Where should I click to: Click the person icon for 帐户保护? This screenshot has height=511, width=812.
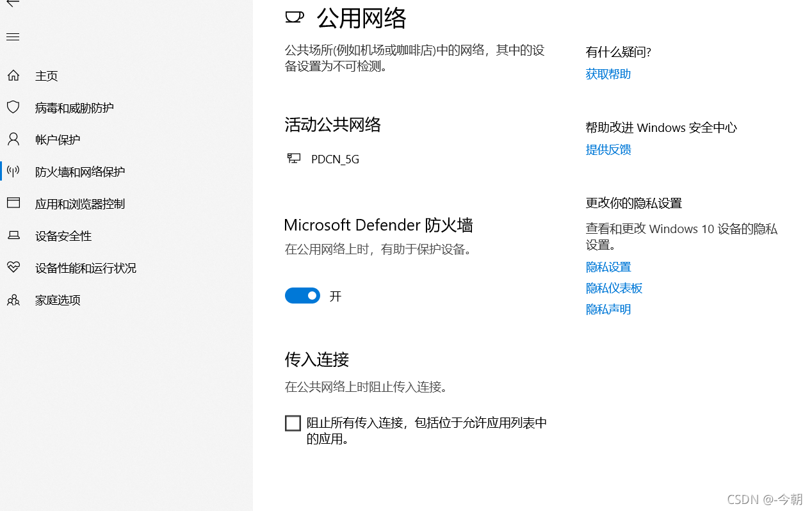tap(13, 139)
